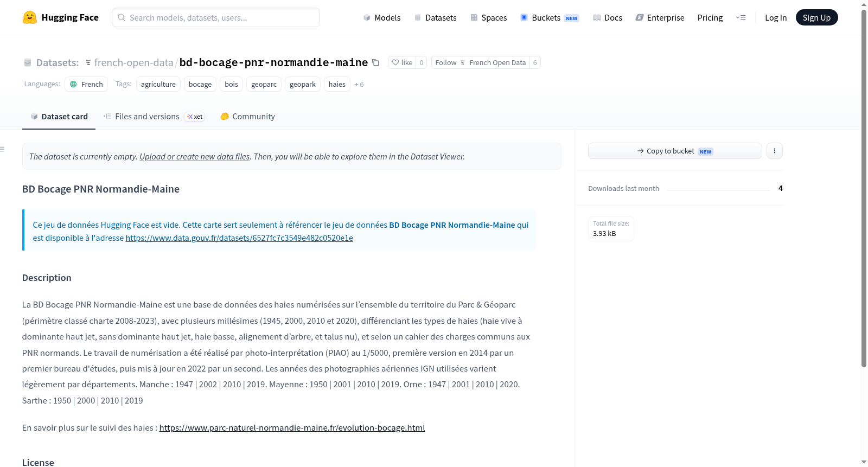Viewport: 868px width, 467px height.
Task: Open the Docs page
Action: point(608,17)
